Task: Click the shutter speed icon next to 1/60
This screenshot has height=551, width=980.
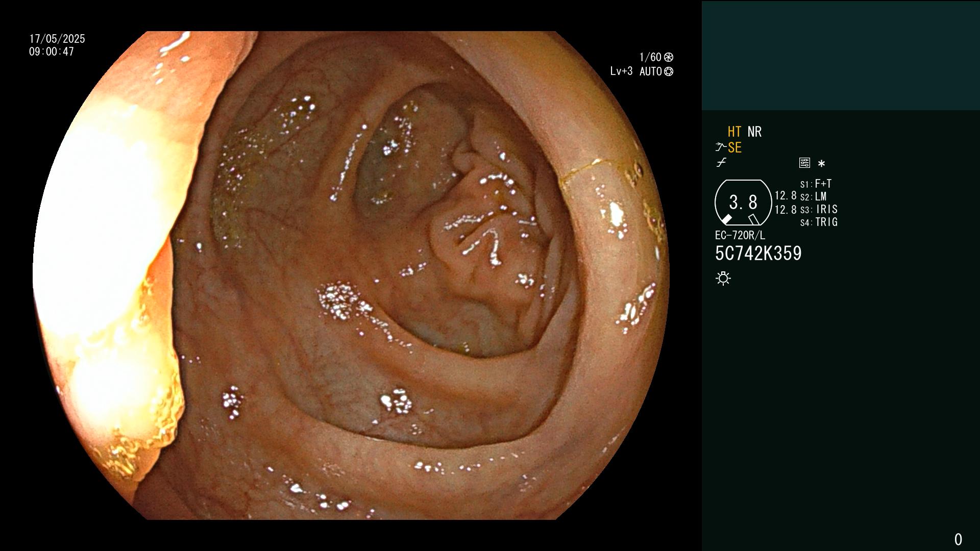Action: 669,57
